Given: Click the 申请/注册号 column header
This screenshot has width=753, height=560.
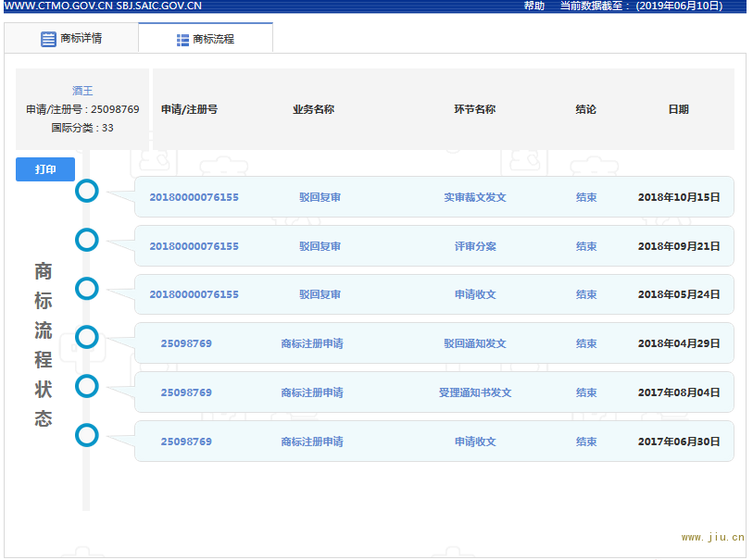Looking at the screenshot, I should click(189, 109).
